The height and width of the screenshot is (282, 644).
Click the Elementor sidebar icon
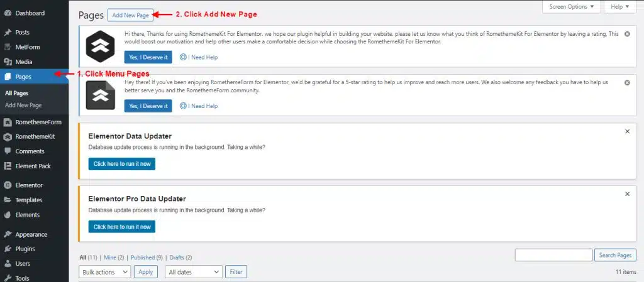pos(8,185)
